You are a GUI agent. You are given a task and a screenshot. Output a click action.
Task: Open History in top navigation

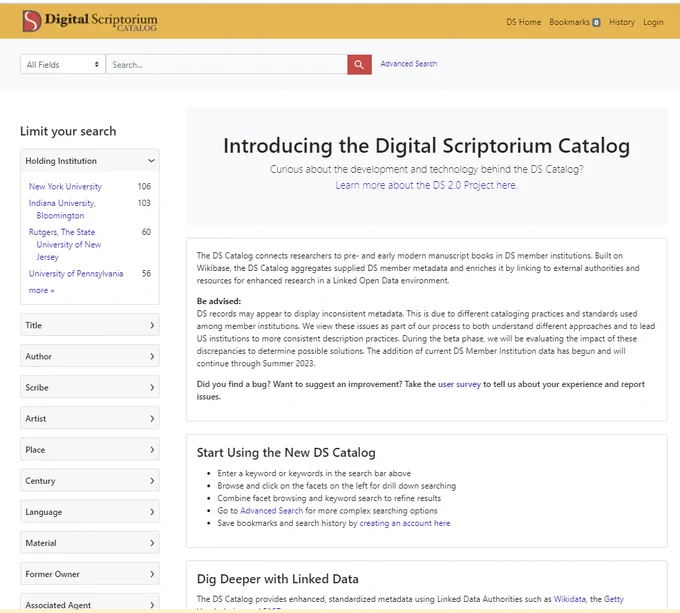tap(621, 22)
